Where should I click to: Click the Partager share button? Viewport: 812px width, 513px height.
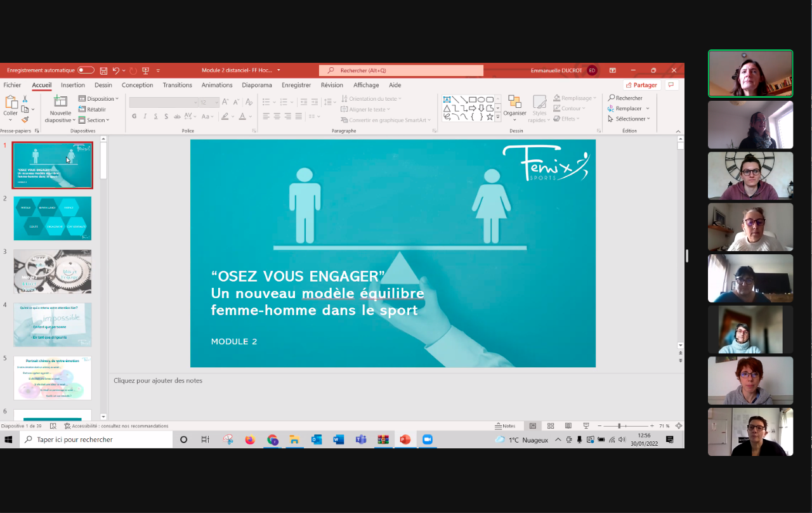[x=641, y=85]
